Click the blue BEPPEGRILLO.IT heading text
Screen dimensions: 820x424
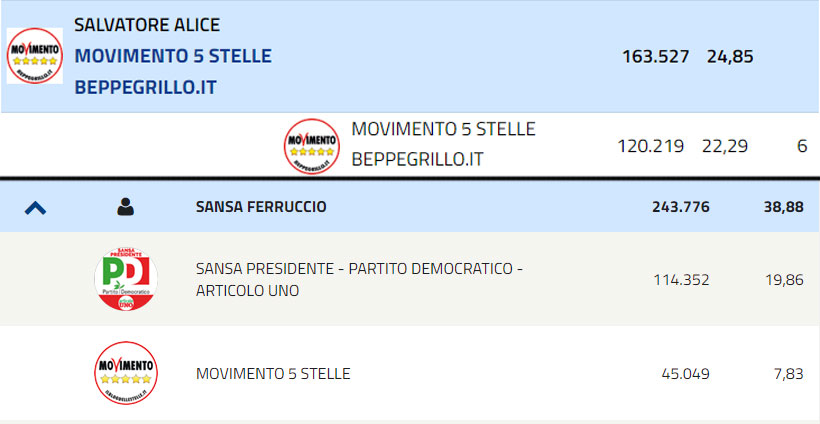145,87
